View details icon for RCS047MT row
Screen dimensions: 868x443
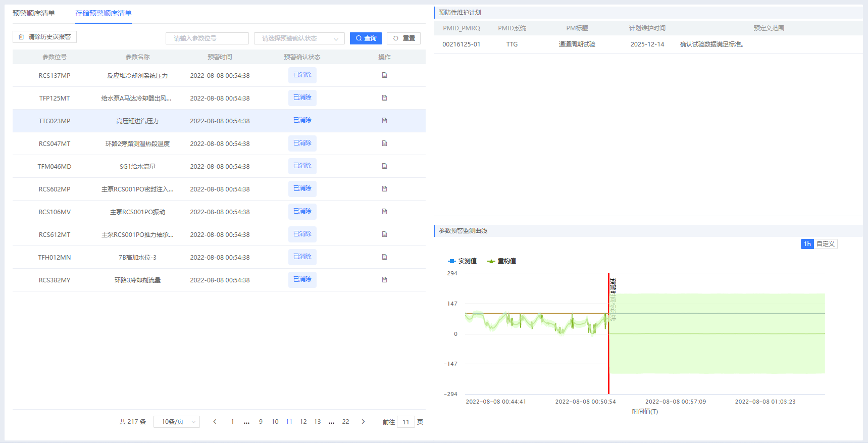[384, 143]
